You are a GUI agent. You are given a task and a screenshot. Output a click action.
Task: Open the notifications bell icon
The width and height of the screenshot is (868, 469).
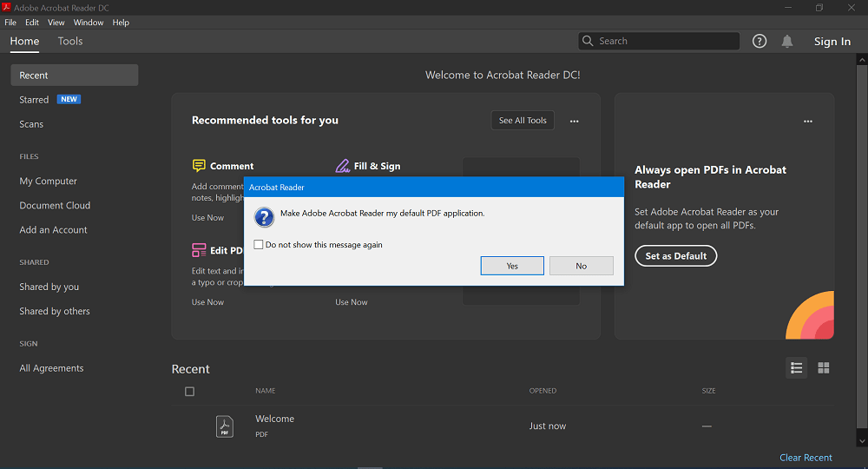786,41
